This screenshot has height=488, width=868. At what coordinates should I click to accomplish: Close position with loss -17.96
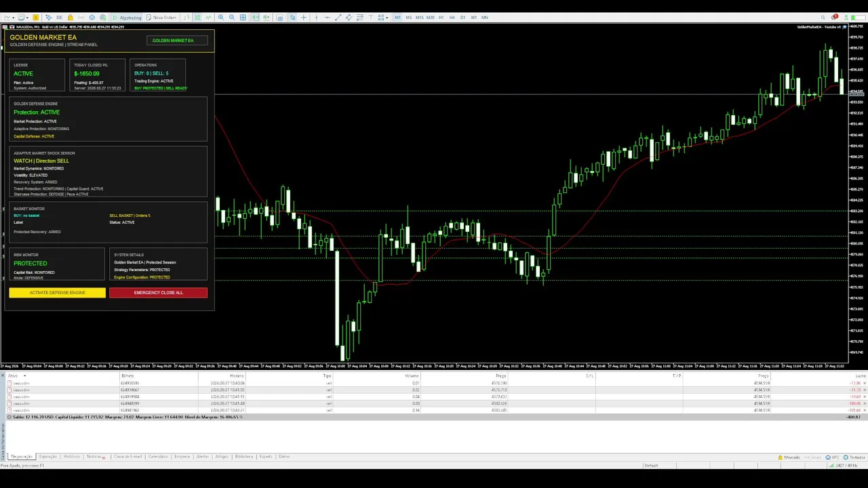pos(865,384)
